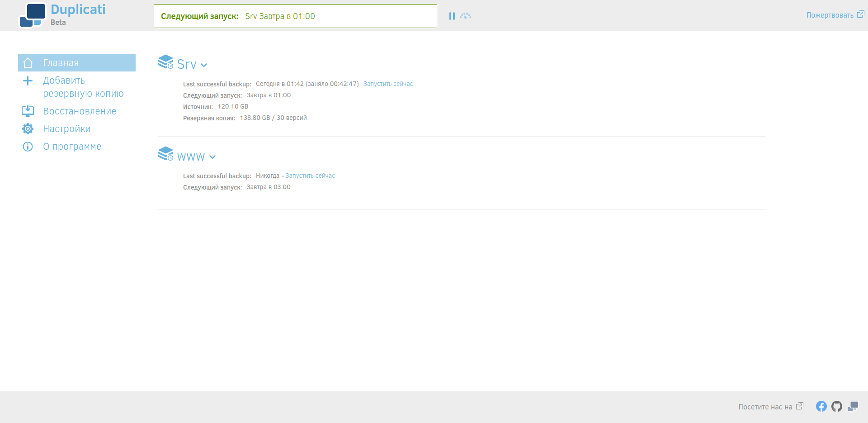Click 'Завтра в 03:00' next run time
This screenshot has width=868, height=423.
click(x=269, y=187)
